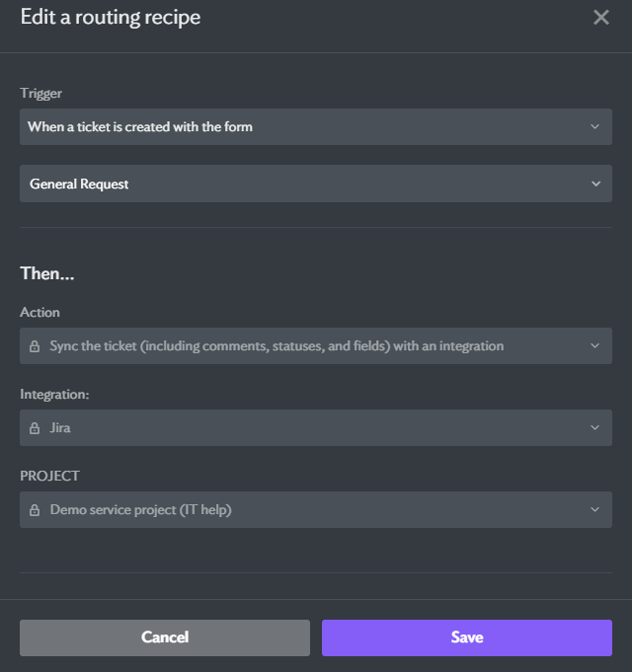Click the Trigger field label
The width and height of the screenshot is (632, 672).
tap(41, 94)
